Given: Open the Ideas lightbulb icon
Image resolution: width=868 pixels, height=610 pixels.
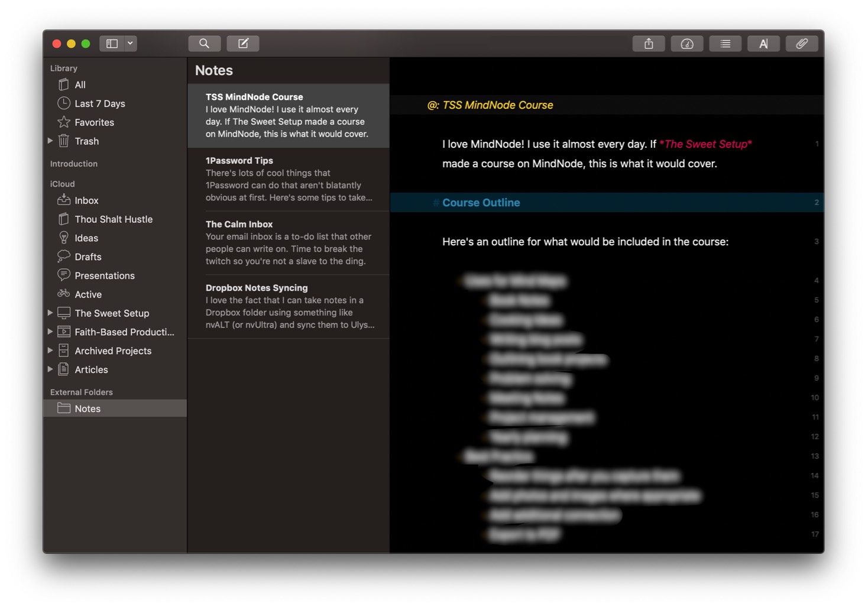Looking at the screenshot, I should [64, 238].
